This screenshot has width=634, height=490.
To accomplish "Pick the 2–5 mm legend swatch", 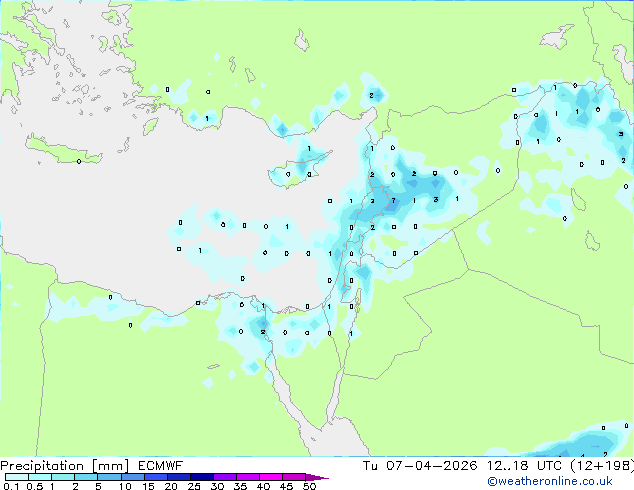I will tap(86, 477).
